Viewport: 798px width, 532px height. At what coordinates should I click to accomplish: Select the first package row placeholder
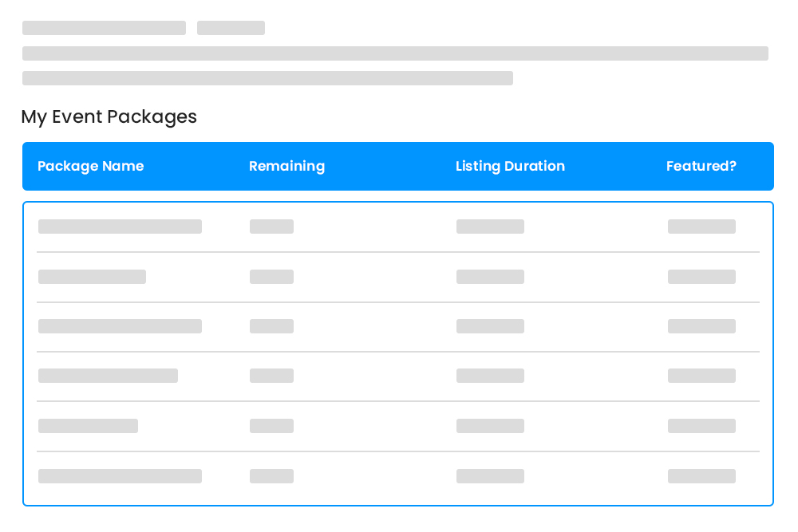tap(120, 227)
